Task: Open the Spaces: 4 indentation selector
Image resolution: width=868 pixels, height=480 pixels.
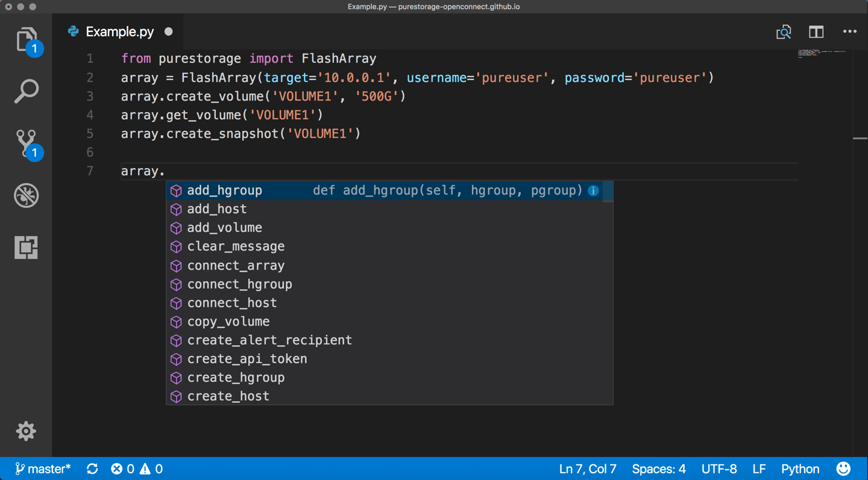Action: tap(659, 468)
